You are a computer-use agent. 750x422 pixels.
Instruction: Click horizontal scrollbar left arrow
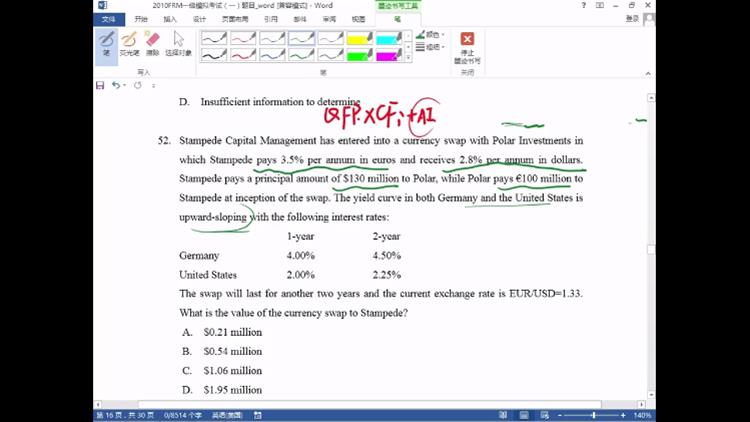[98, 404]
